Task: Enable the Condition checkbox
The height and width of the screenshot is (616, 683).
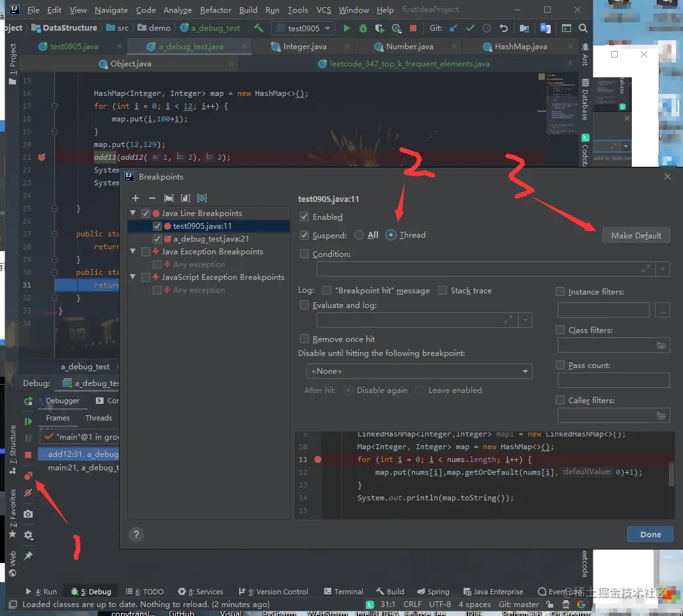Action: (x=304, y=254)
